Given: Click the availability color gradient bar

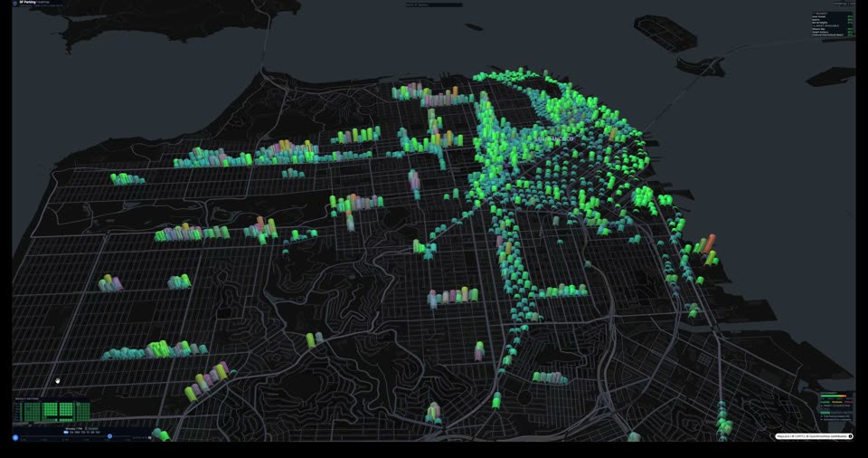Looking at the screenshot, I should 834,396.
